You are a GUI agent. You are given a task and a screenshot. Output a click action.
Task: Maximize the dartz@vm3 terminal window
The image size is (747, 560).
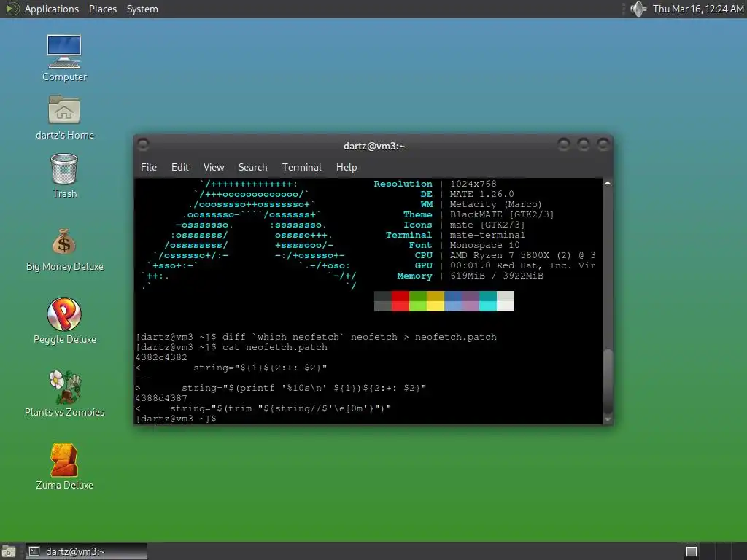point(584,144)
